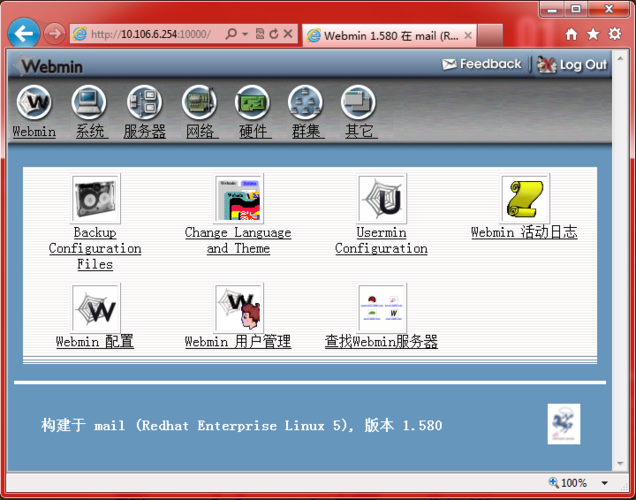Click the 网络 category text label

[202, 131]
